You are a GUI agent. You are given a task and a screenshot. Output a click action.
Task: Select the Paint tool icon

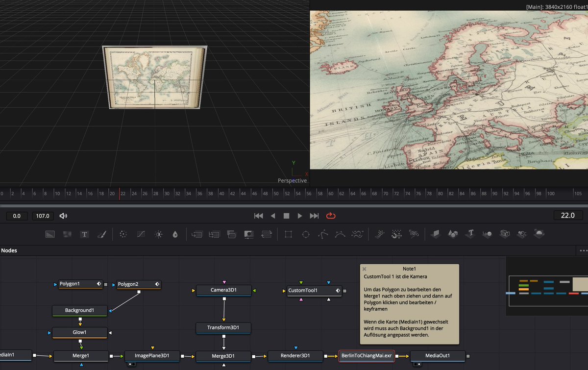pyautogui.click(x=102, y=234)
